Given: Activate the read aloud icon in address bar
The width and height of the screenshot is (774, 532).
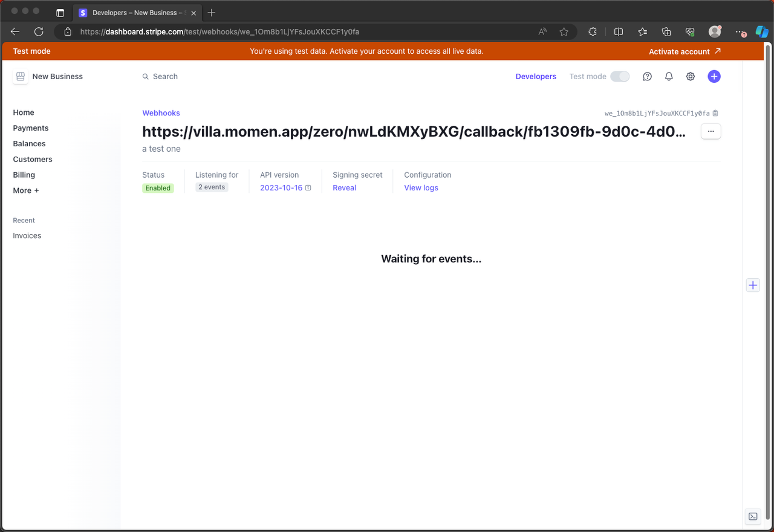Looking at the screenshot, I should [x=542, y=32].
